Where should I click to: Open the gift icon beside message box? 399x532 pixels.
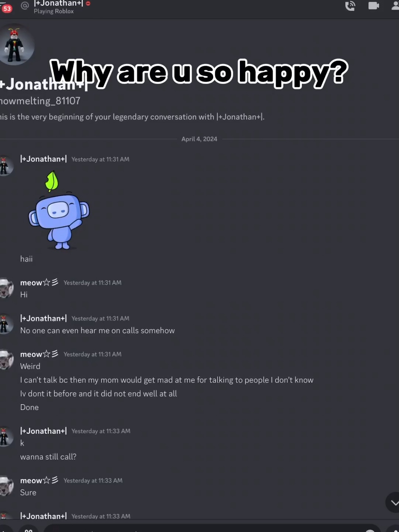click(28, 529)
